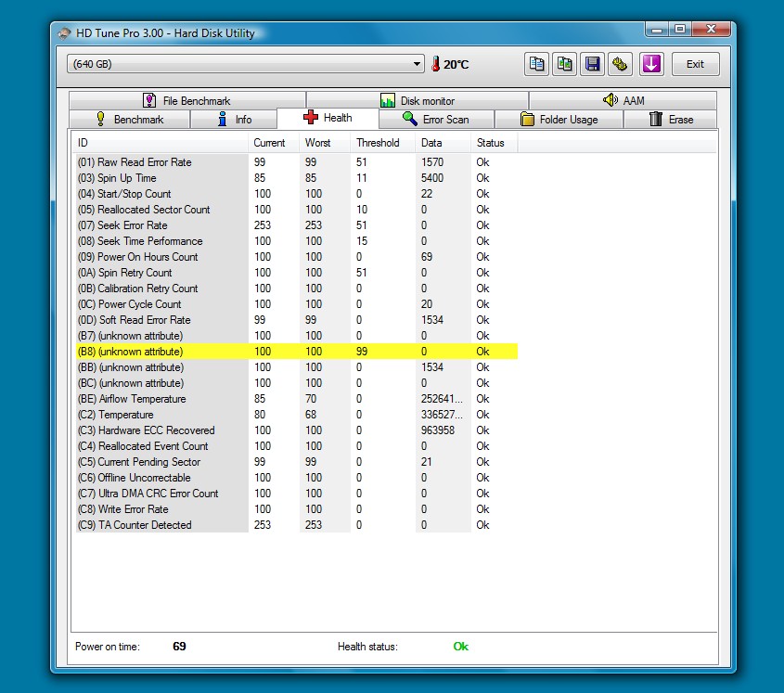
Task: Click the Current column header
Action: point(274,143)
